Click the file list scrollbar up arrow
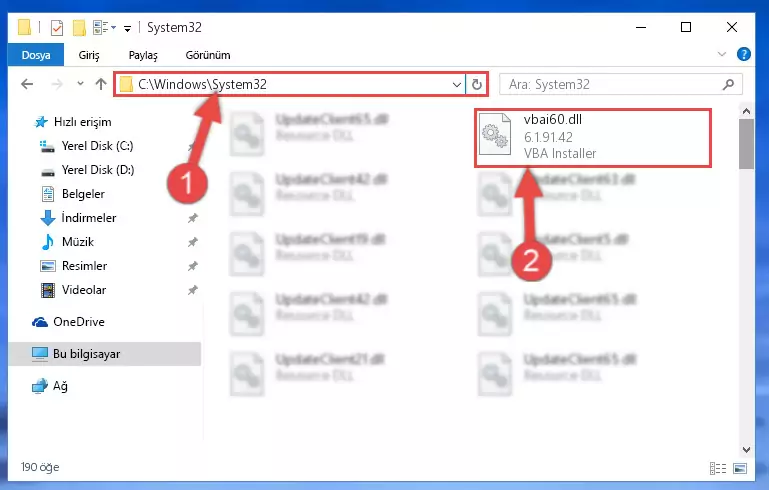The height and width of the screenshot is (490, 769). [x=746, y=111]
